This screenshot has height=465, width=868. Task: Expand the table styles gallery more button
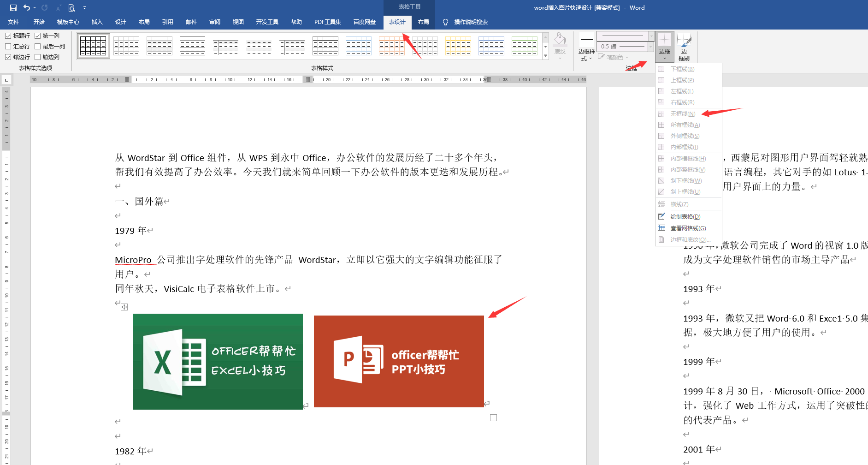pos(545,56)
